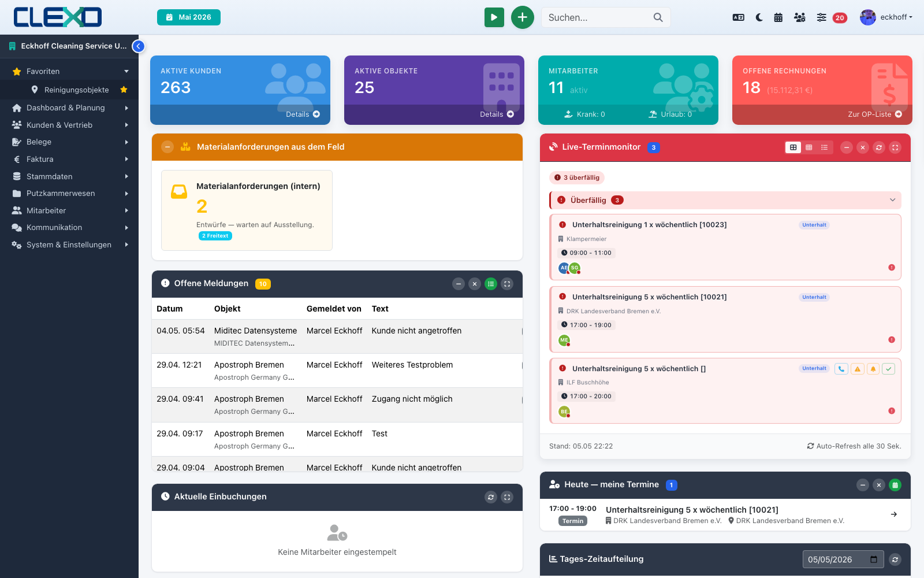Click the green checkmark on ILF Buschhöhe appointment
The image size is (924, 578).
click(x=889, y=369)
